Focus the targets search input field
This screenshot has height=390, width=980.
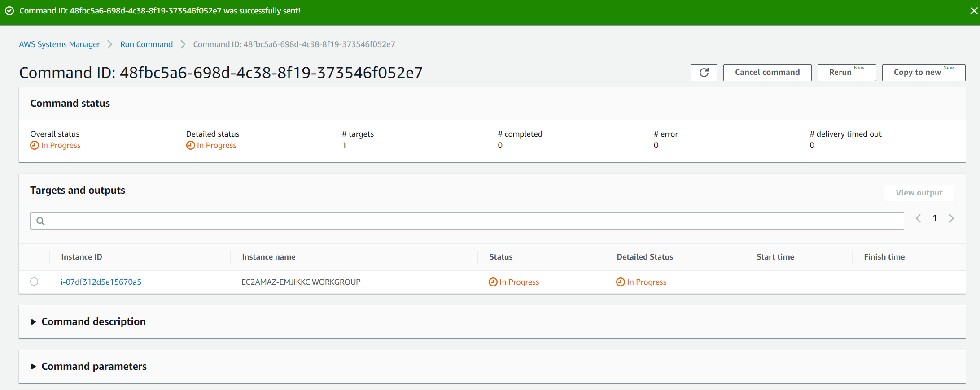coord(467,221)
